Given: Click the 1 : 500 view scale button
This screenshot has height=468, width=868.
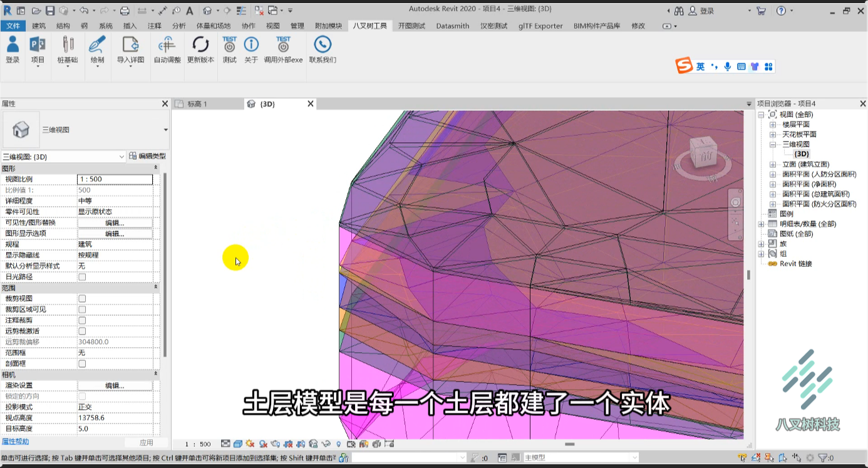Looking at the screenshot, I should (x=198, y=444).
